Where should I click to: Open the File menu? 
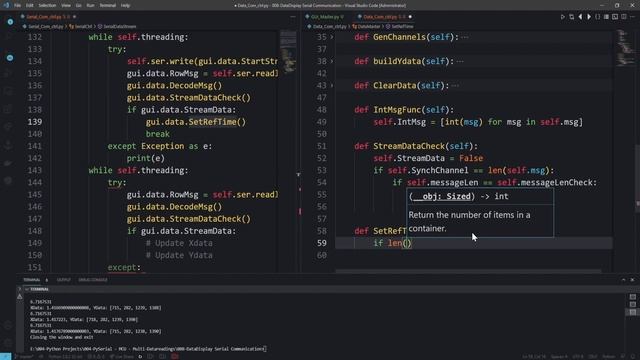coord(17,6)
